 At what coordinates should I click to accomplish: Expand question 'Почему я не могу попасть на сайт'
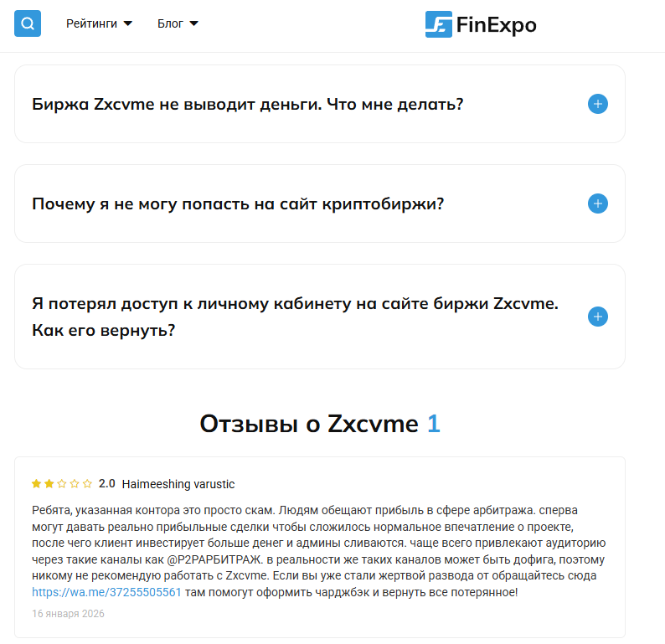click(x=238, y=204)
